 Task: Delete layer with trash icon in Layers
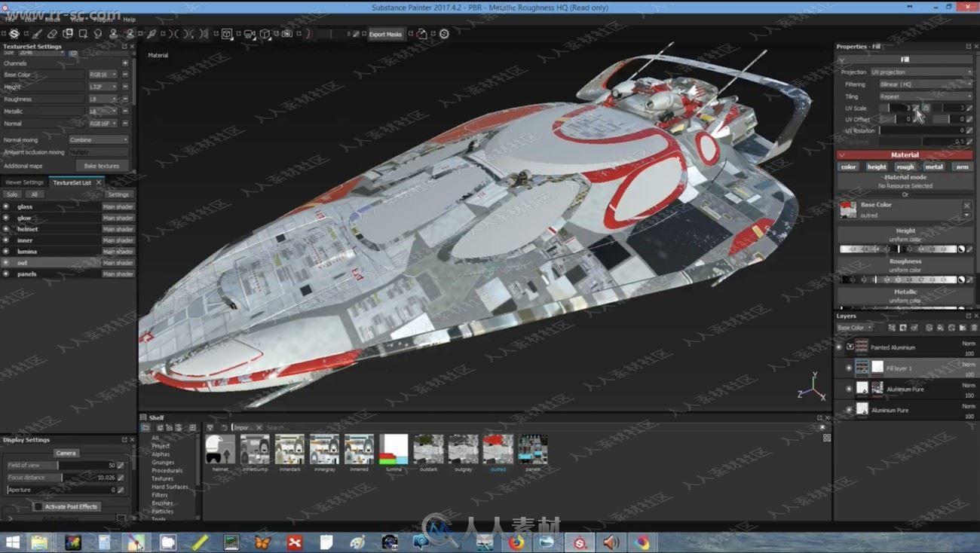click(974, 328)
